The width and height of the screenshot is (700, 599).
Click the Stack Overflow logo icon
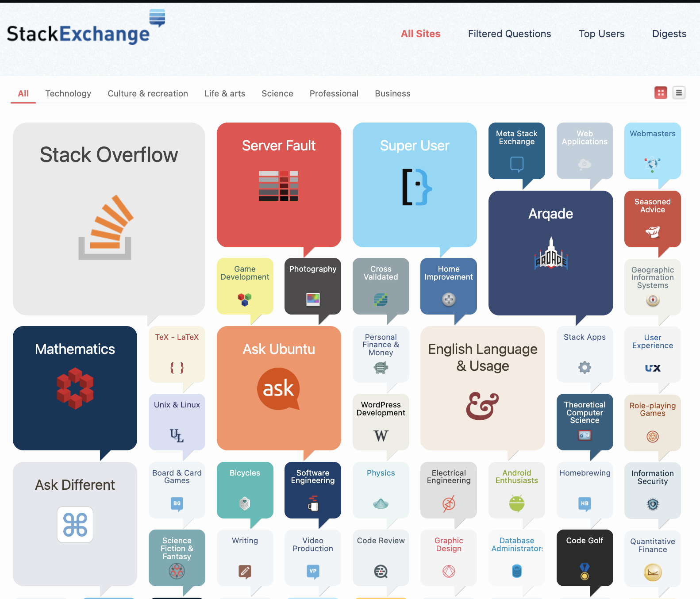[105, 227]
